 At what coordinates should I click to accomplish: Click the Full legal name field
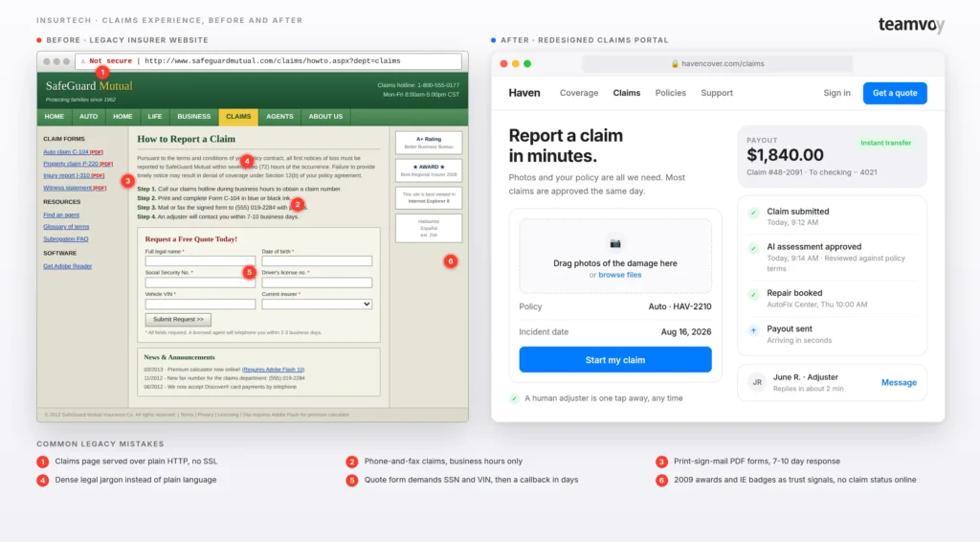200,261
